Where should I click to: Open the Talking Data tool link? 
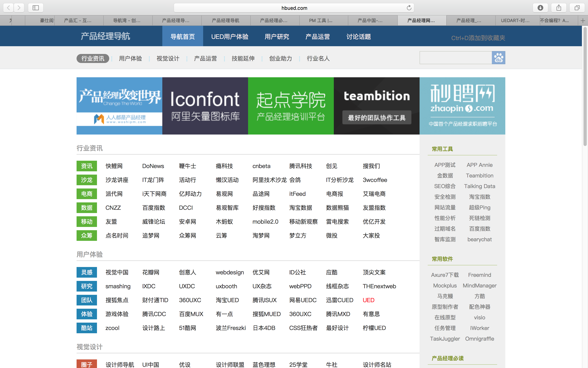pyautogui.click(x=479, y=186)
